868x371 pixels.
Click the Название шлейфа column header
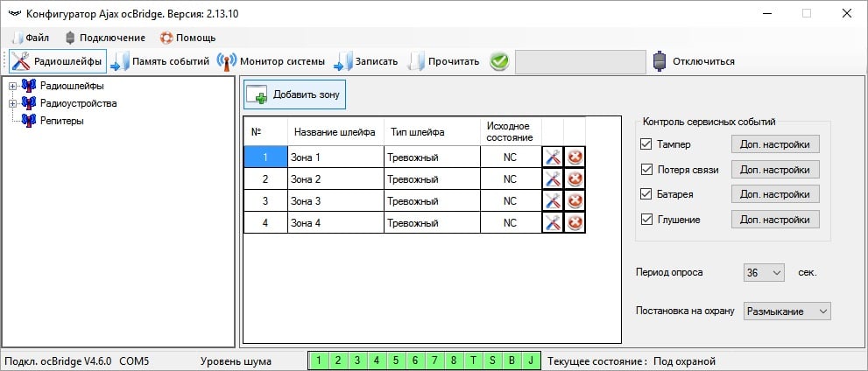tap(335, 132)
